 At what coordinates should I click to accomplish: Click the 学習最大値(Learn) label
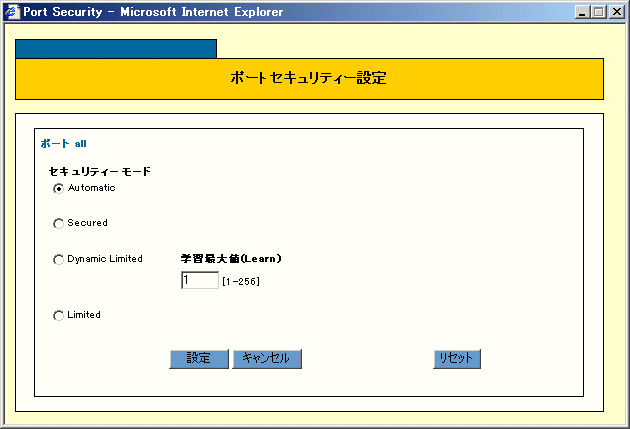click(231, 259)
